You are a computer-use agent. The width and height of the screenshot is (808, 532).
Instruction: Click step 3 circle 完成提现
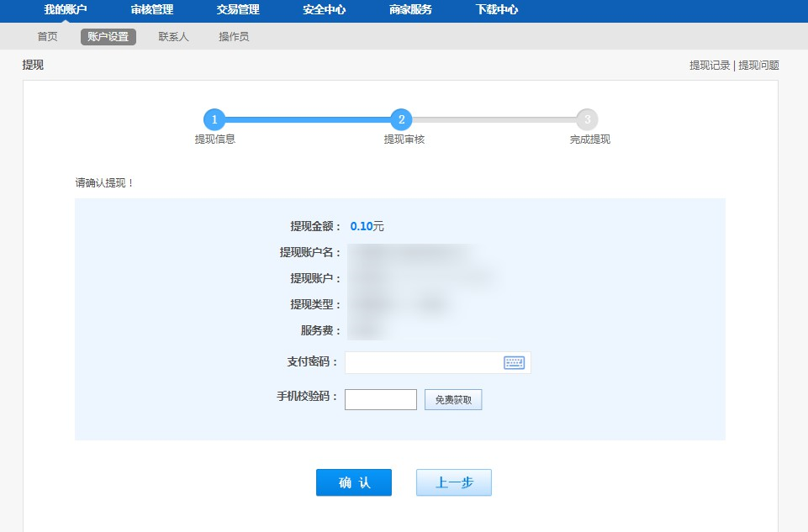pos(587,119)
